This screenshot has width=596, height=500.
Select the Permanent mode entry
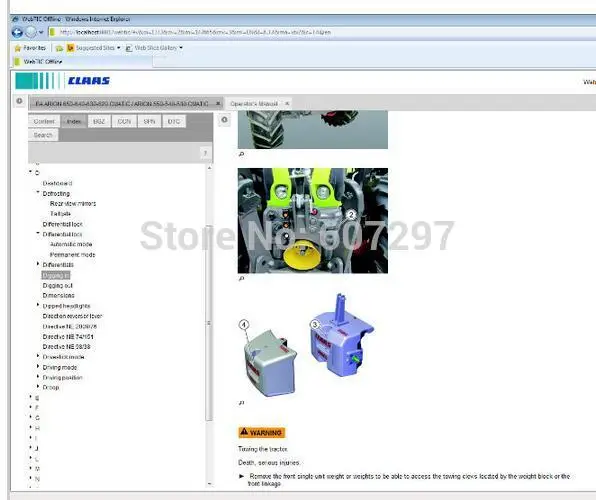(72, 254)
